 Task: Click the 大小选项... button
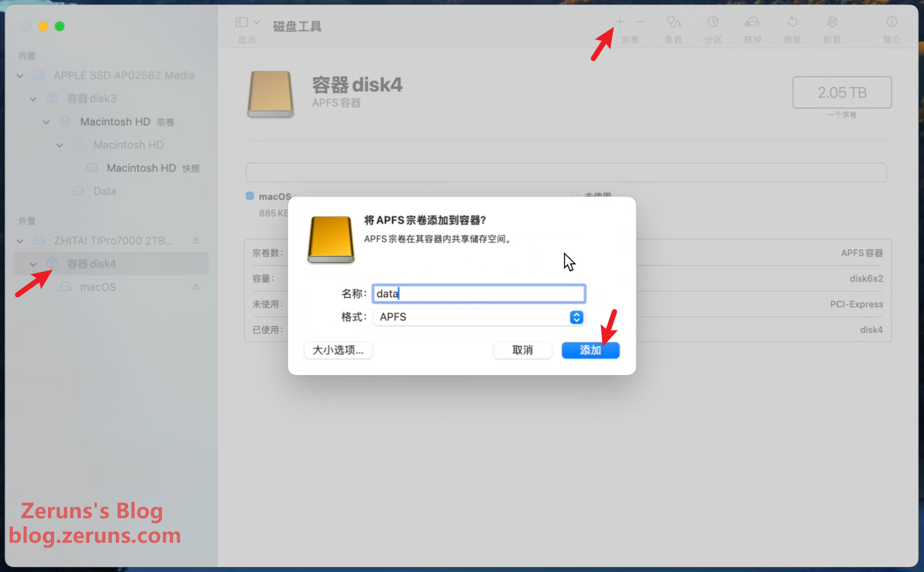tap(338, 350)
